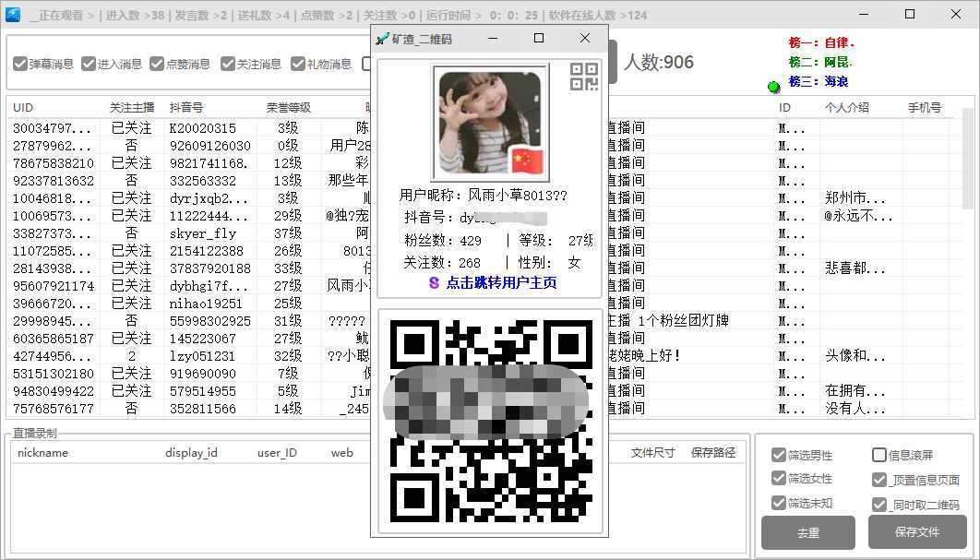This screenshot has width=980, height=560.
Task: Uncheck the 筛选男性 filter
Action: pyautogui.click(x=779, y=455)
